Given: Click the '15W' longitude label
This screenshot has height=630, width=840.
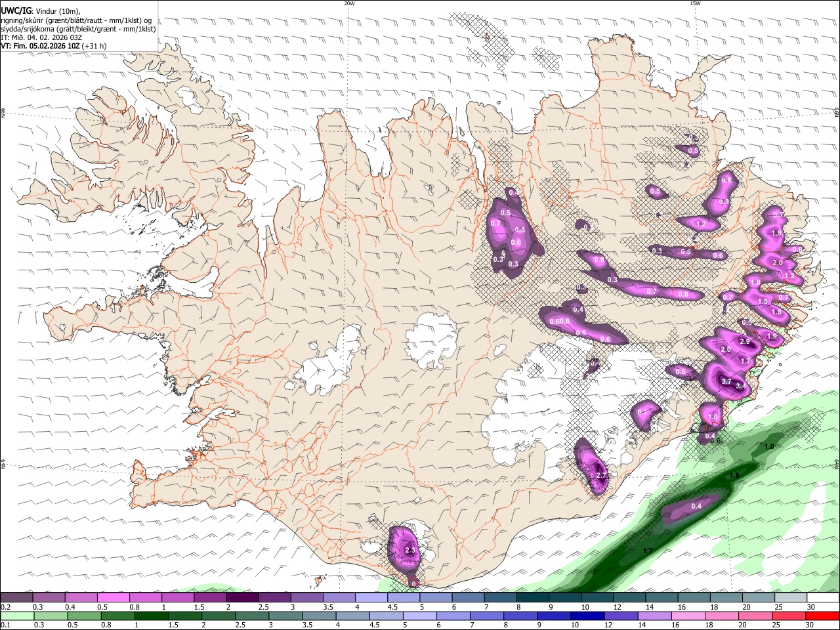Looking at the screenshot, I should tap(695, 3).
